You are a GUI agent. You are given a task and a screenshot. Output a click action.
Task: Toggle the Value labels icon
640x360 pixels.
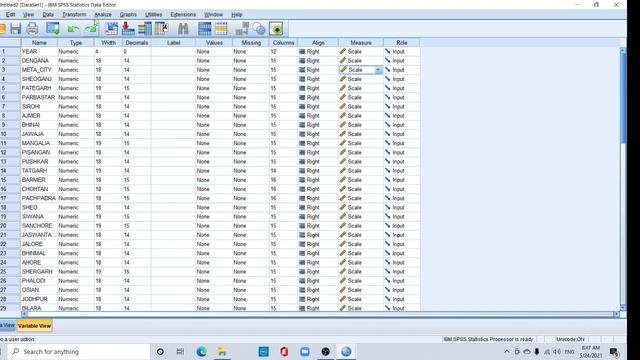click(x=276, y=29)
